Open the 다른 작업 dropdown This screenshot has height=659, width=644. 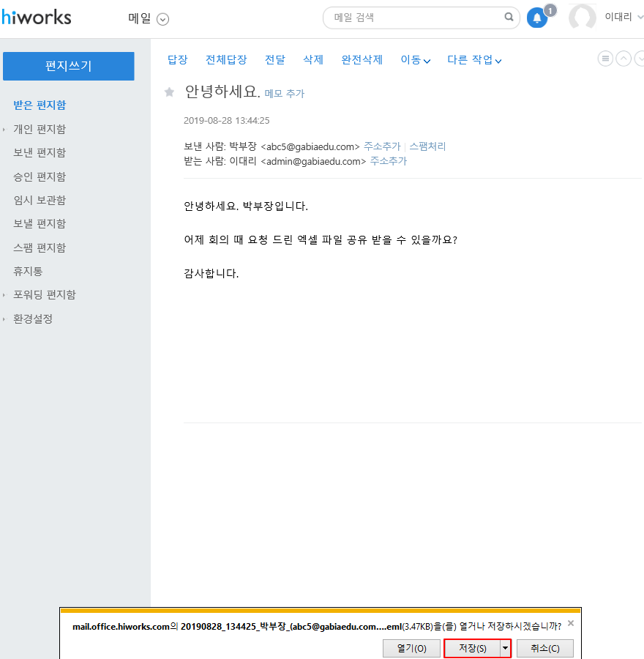coord(474,60)
